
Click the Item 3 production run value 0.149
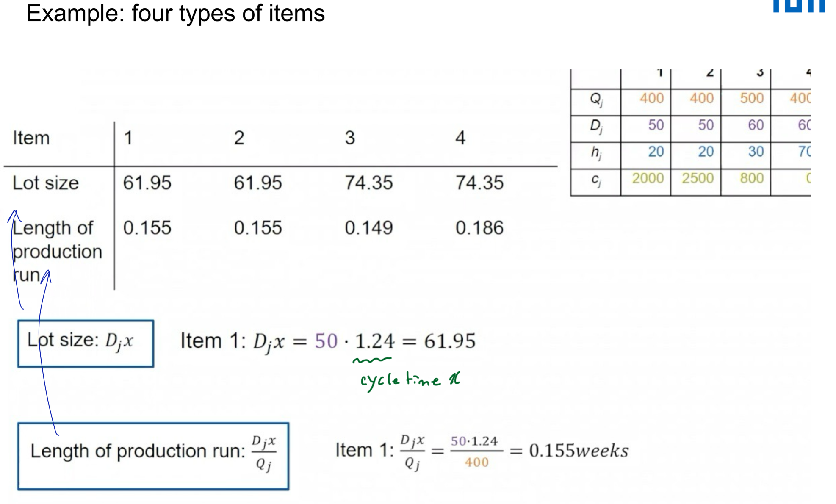pyautogui.click(x=368, y=228)
